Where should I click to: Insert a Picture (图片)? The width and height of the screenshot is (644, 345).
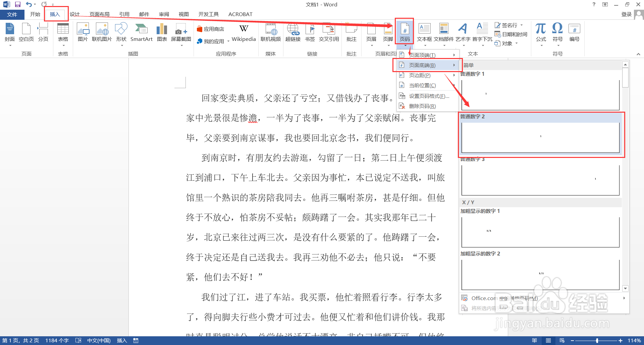point(83,33)
